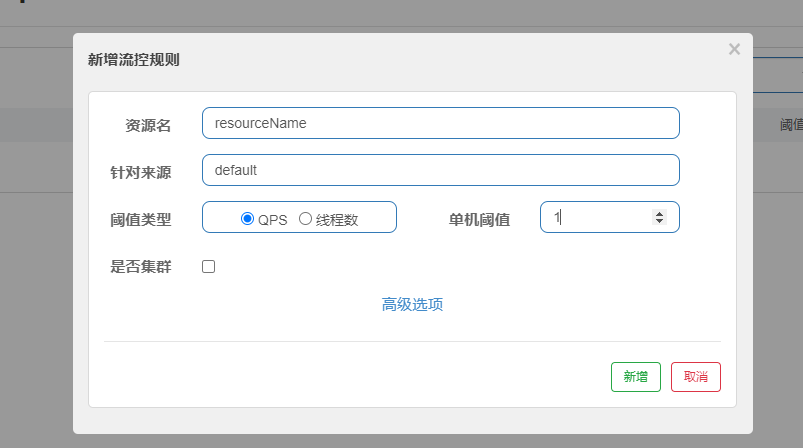The image size is (803, 448).
Task: Click the 阈值类型 label text
Action: [x=140, y=219]
